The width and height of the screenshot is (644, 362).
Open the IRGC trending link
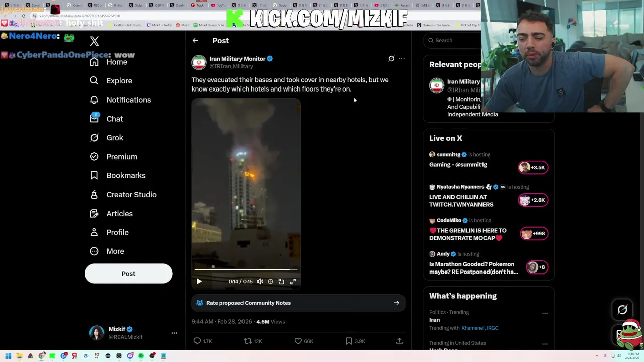(x=493, y=328)
